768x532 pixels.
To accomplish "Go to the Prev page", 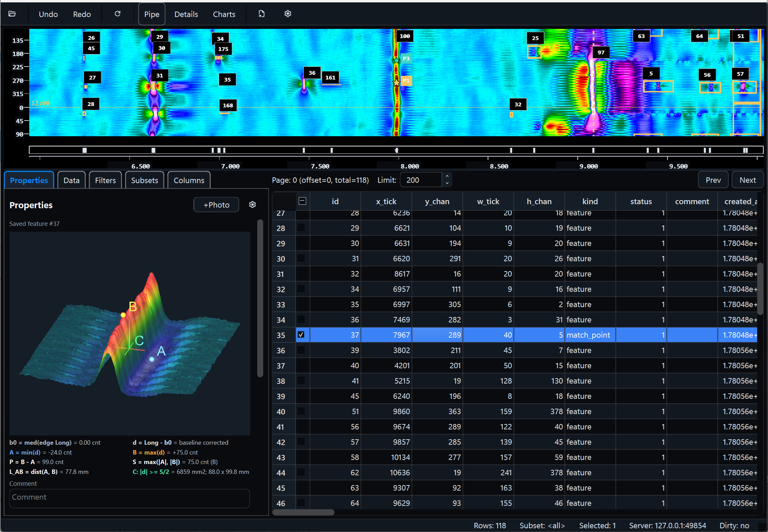I will click(x=713, y=180).
